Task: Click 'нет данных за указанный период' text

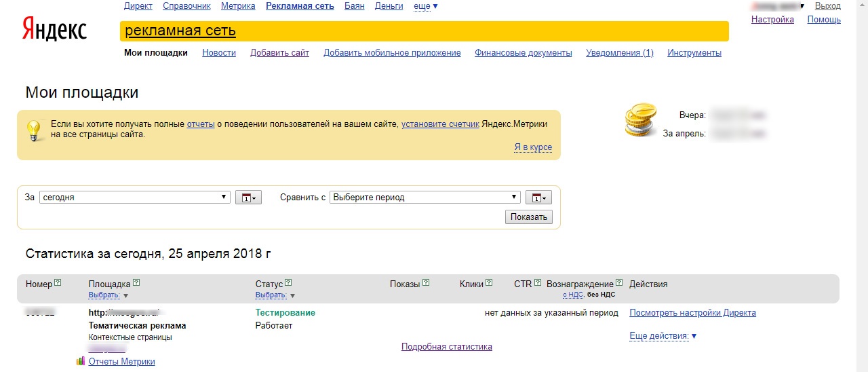Action: [x=551, y=313]
